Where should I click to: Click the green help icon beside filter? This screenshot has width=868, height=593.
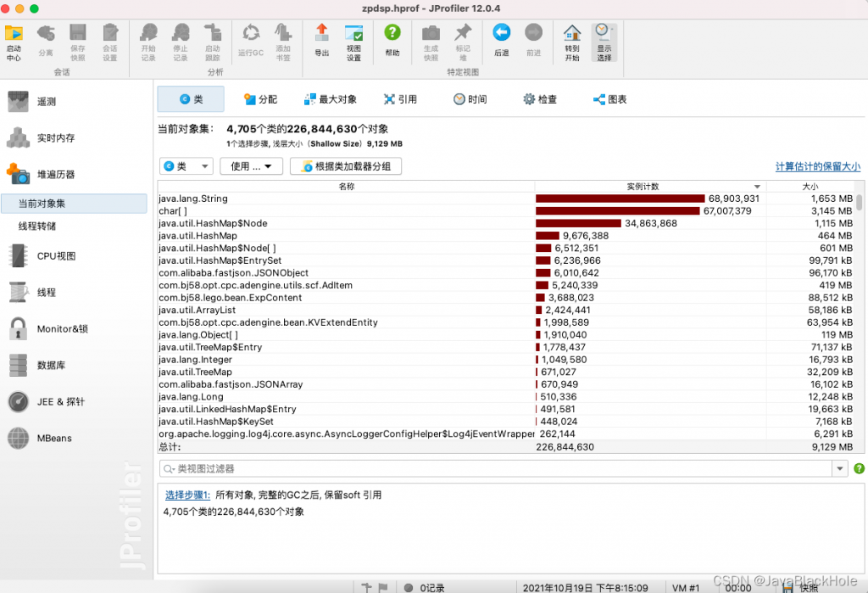(860, 468)
